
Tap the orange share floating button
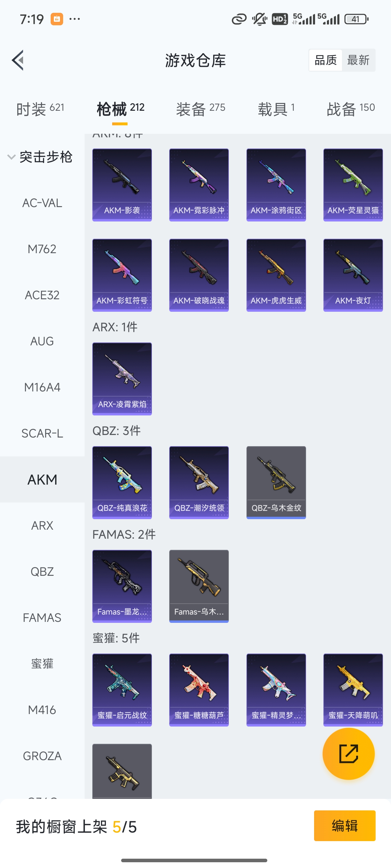point(348,754)
